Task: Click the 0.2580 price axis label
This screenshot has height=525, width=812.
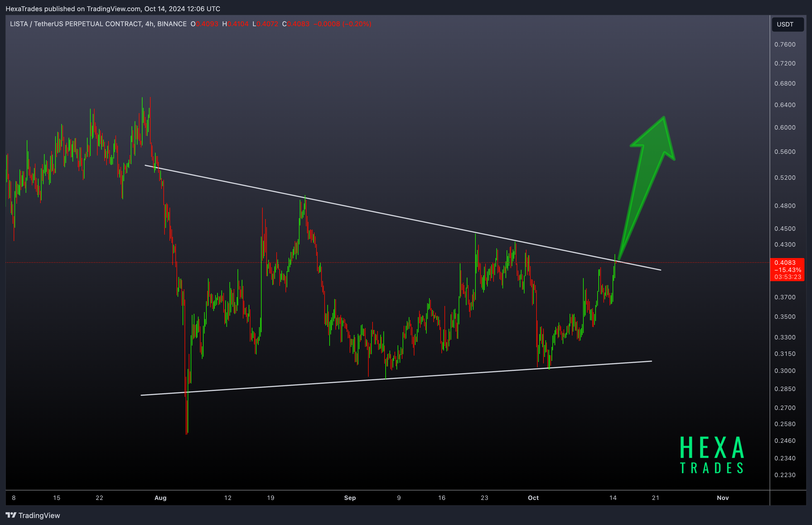Action: [785, 424]
